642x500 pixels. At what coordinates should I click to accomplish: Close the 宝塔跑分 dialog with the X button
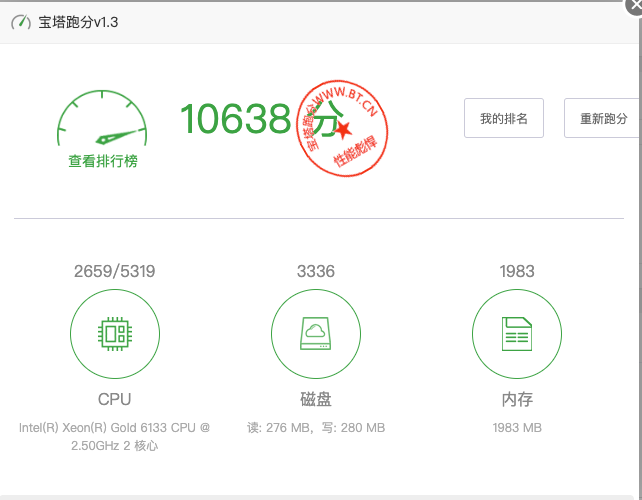[x=635, y=6]
